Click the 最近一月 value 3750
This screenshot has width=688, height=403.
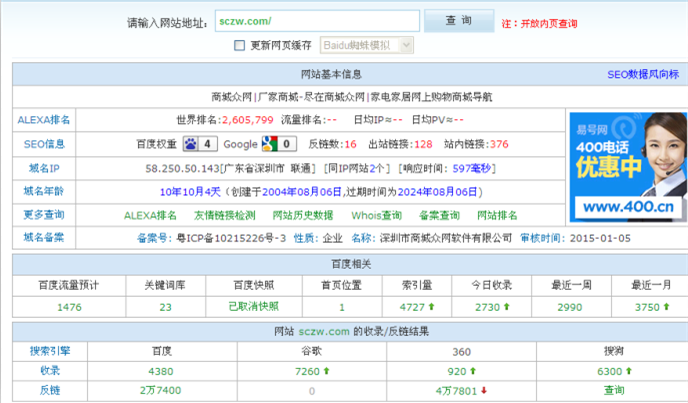[647, 307]
